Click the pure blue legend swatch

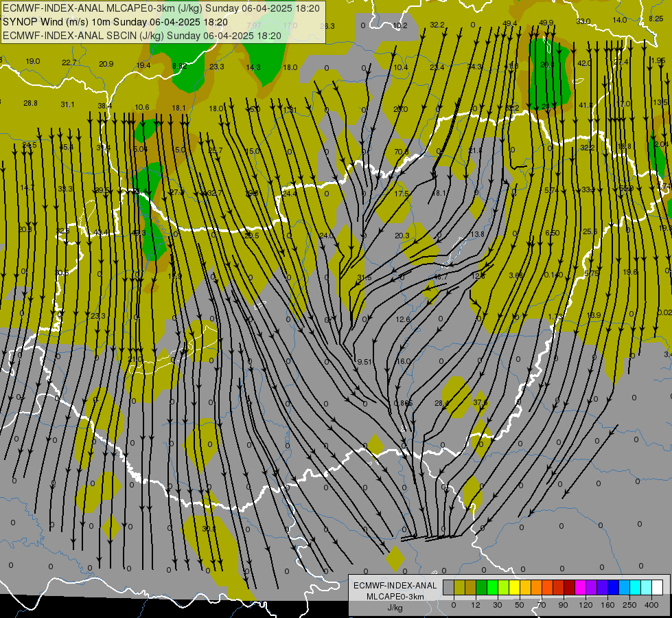pos(614,588)
